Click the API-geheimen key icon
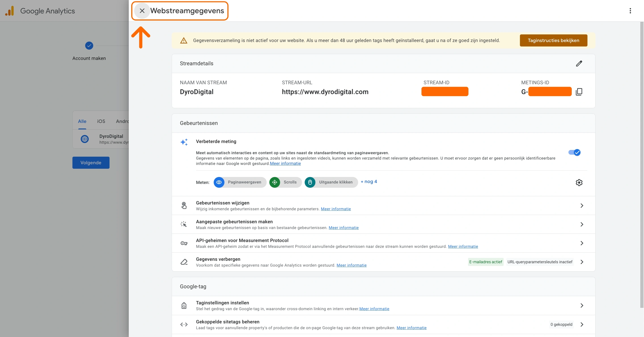Viewport: 644px width, 337px height. [x=184, y=243]
